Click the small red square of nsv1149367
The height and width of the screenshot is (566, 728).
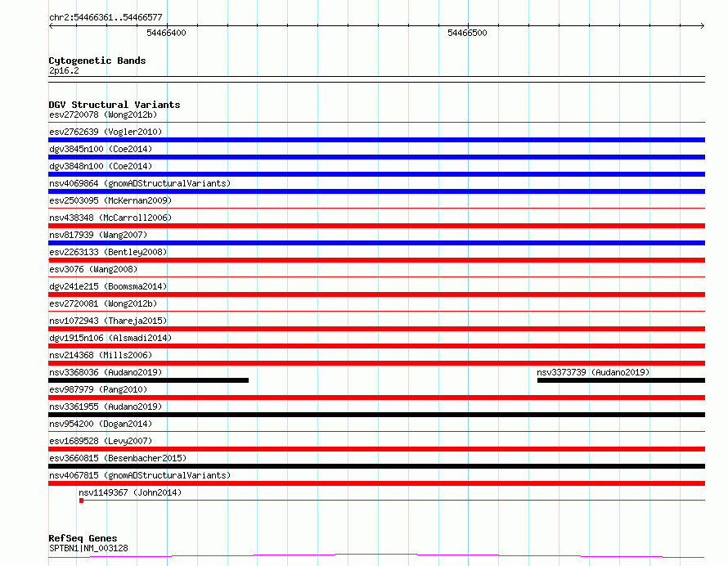[x=81, y=501]
